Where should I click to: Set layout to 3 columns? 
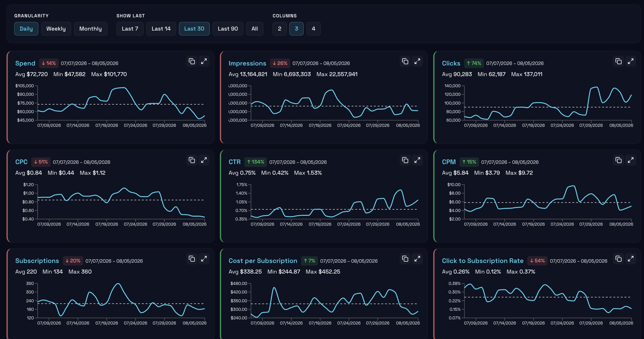point(296,29)
